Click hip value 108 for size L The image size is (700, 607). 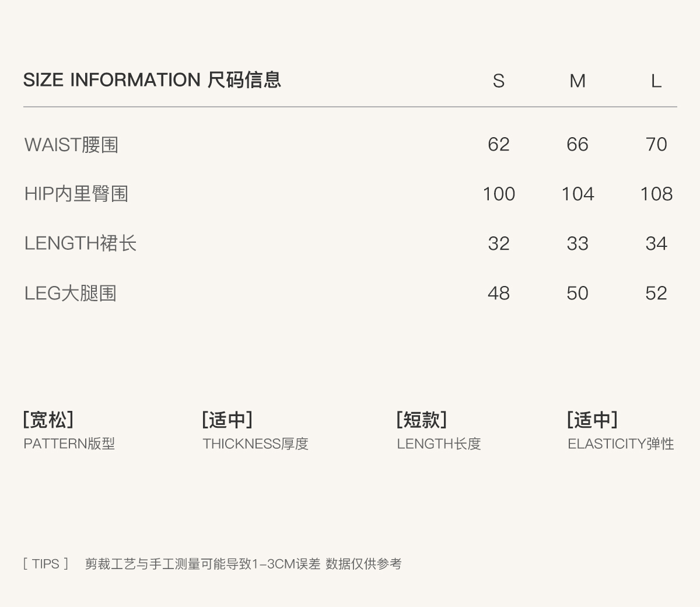point(656,194)
